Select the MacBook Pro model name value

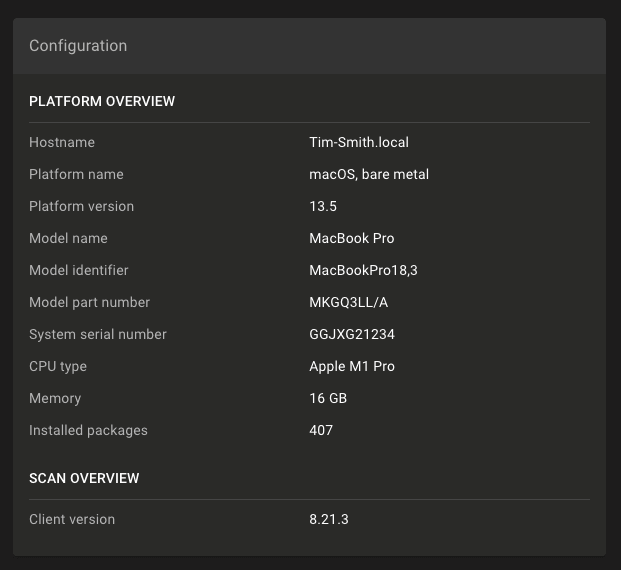coord(352,238)
